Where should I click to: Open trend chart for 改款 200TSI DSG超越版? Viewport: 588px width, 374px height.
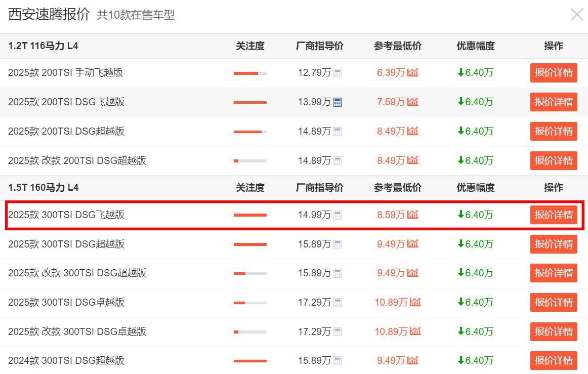412,160
